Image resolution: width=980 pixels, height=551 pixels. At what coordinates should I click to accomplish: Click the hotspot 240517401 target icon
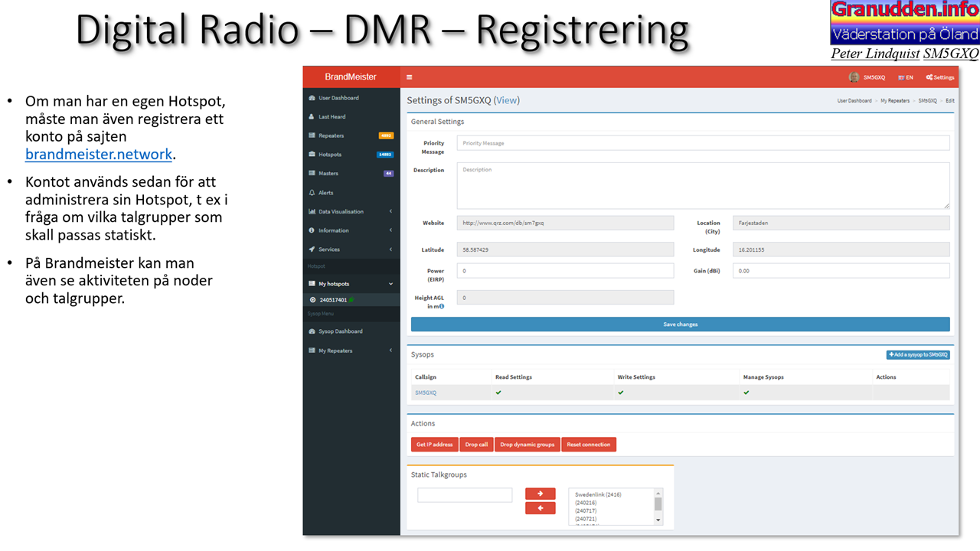point(312,300)
